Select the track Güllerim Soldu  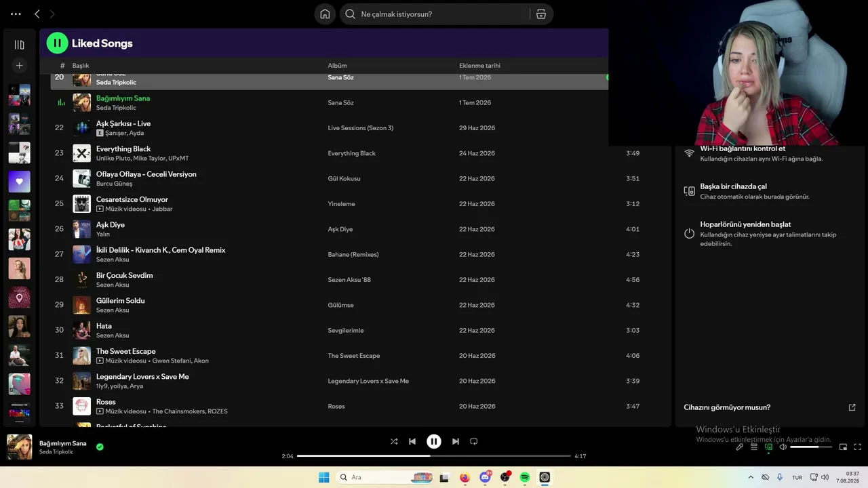point(121,301)
